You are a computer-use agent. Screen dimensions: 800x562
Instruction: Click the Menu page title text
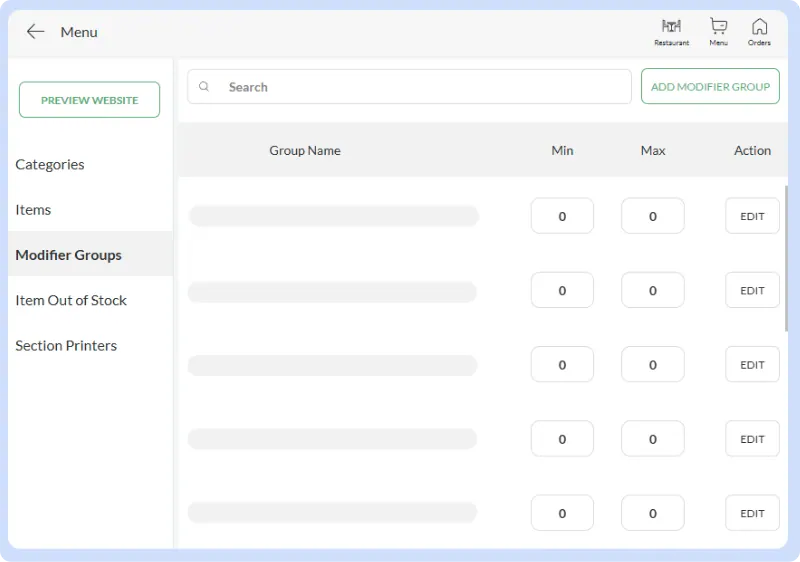[x=79, y=32]
